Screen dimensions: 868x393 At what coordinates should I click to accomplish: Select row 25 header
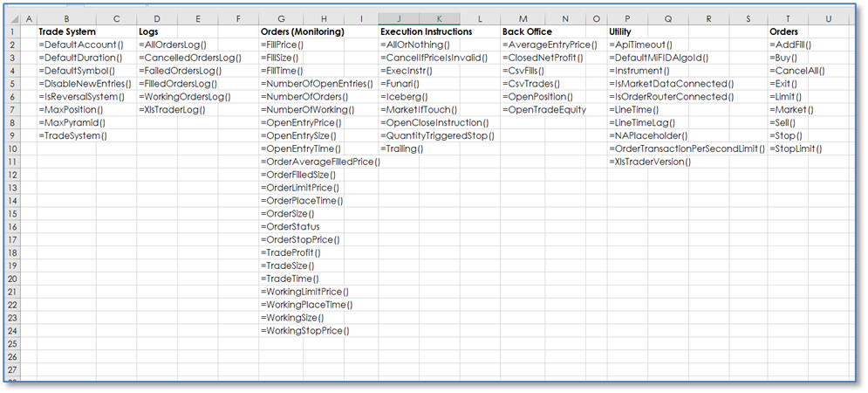(13, 344)
